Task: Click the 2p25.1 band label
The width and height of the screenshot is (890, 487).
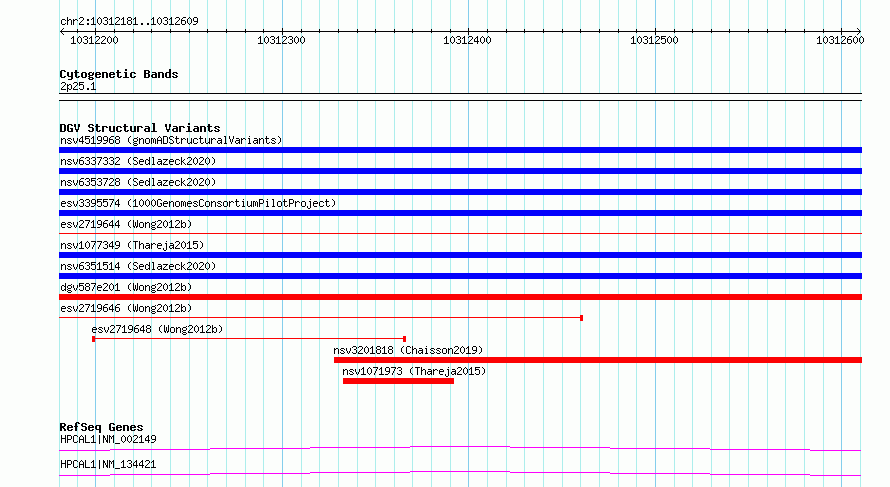Action: tap(78, 86)
